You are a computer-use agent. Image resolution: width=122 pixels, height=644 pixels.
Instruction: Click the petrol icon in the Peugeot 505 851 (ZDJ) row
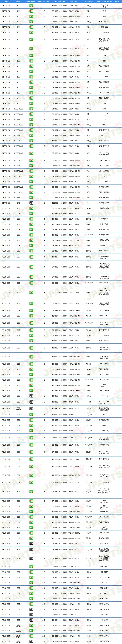click(x=31, y=593)
